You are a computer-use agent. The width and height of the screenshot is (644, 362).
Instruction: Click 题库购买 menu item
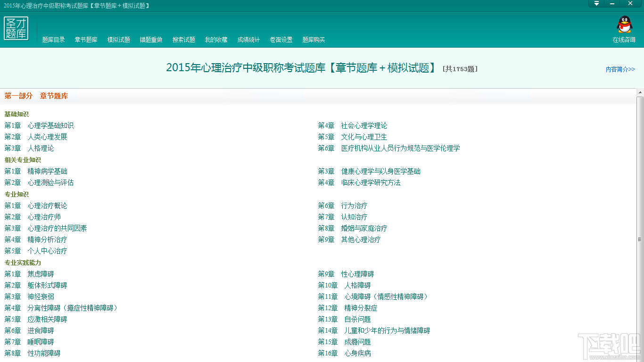[x=314, y=40]
